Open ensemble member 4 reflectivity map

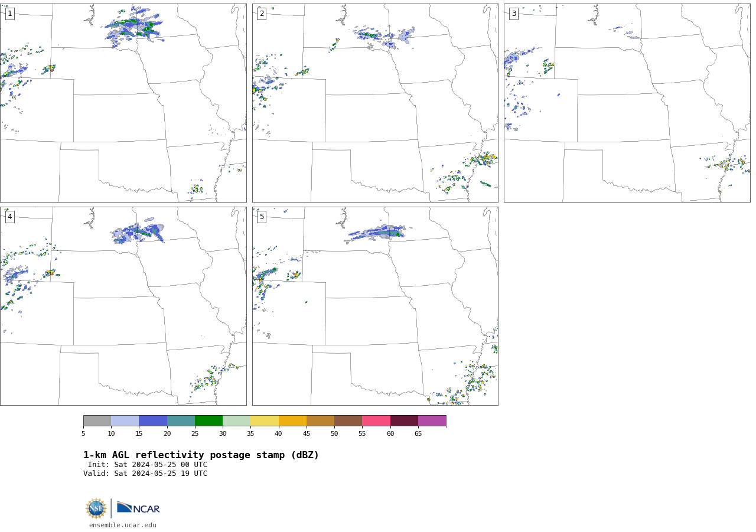(x=123, y=306)
